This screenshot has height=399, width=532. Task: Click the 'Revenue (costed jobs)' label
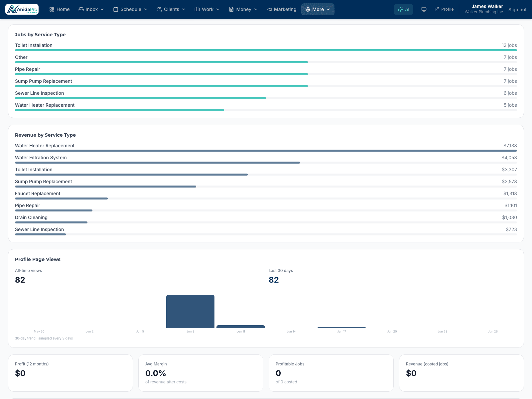427,364
